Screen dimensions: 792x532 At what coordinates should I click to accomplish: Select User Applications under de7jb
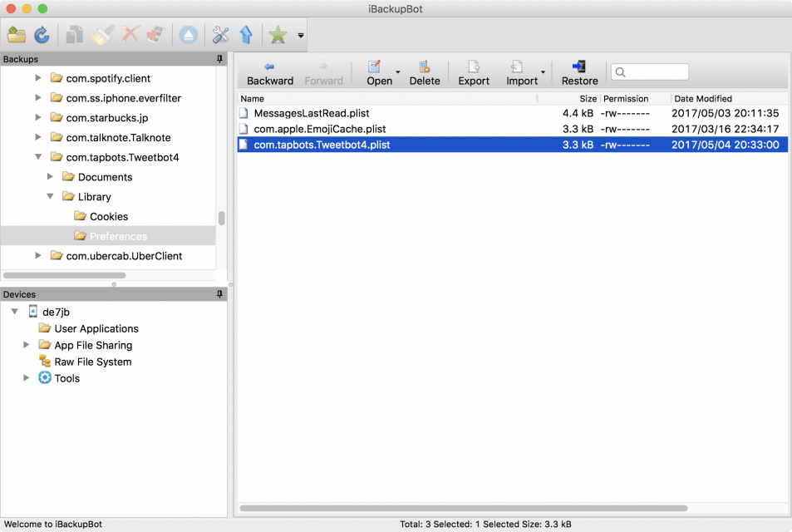[x=96, y=329]
